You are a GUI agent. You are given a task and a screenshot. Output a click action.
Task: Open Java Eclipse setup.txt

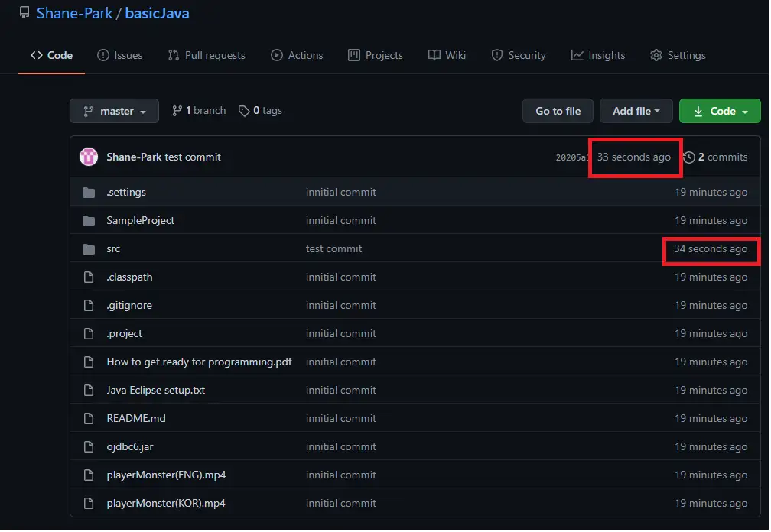click(x=156, y=390)
